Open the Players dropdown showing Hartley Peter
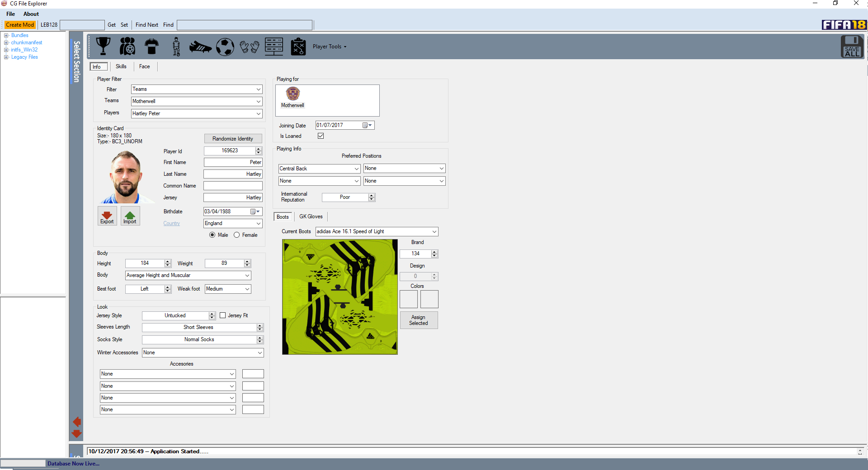868x470 pixels. pyautogui.click(x=197, y=113)
